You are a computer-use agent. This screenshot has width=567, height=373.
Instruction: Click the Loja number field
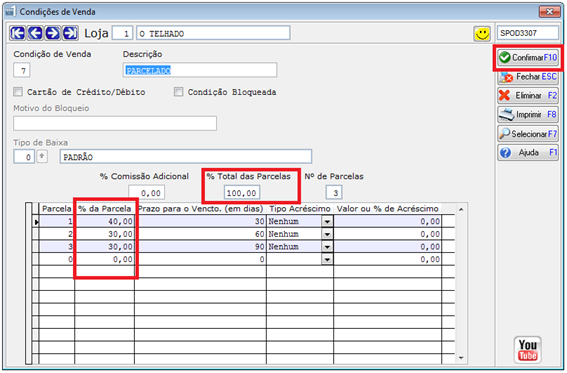(123, 33)
